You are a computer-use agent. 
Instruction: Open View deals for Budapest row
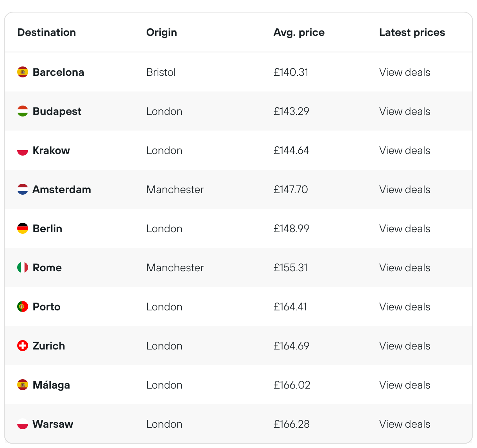coord(405,111)
